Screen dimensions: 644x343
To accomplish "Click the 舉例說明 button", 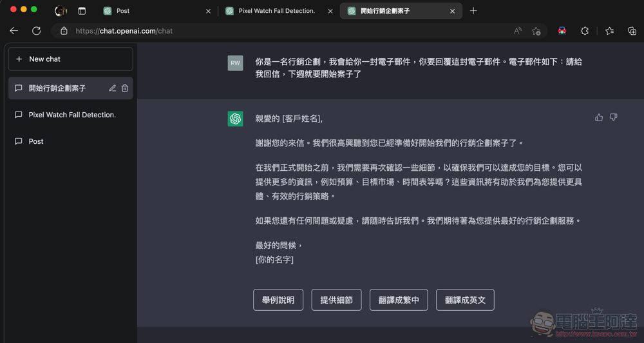I will [x=278, y=300].
